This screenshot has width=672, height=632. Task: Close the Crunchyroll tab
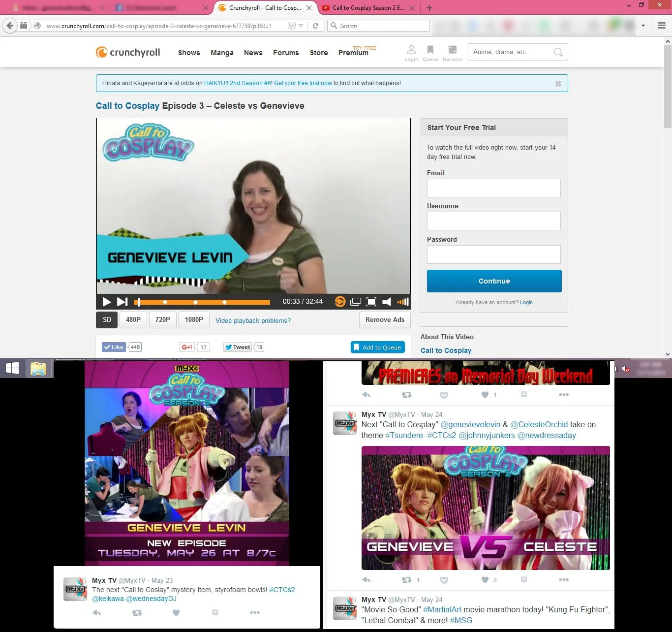point(309,8)
